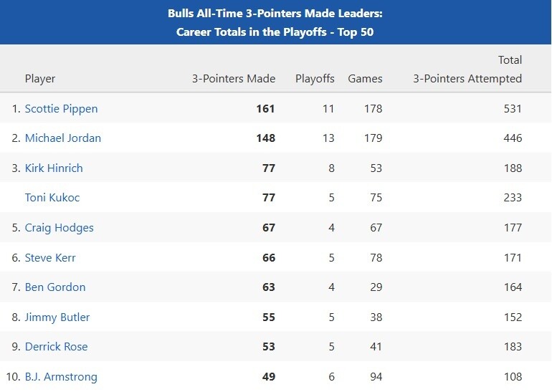Click the Player column header

pos(40,79)
